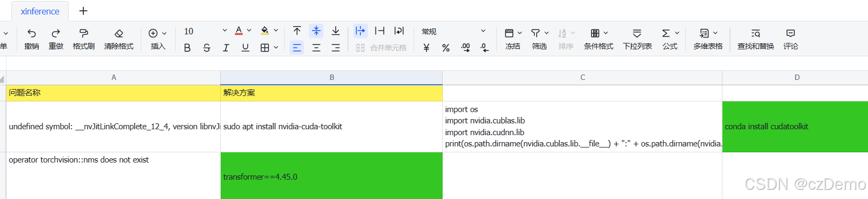Click the freeze (冻结) icon
This screenshot has height=199, width=868.
click(509, 33)
